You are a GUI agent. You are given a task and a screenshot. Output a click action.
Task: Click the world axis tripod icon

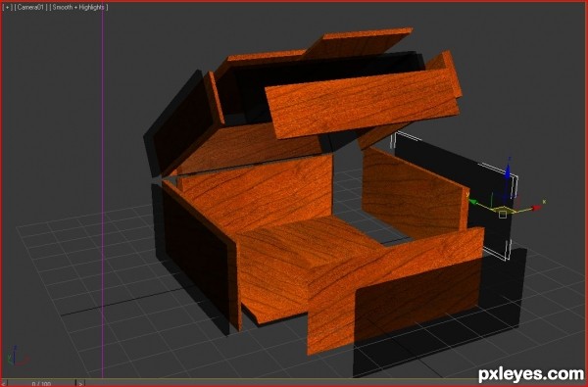pos(18,357)
